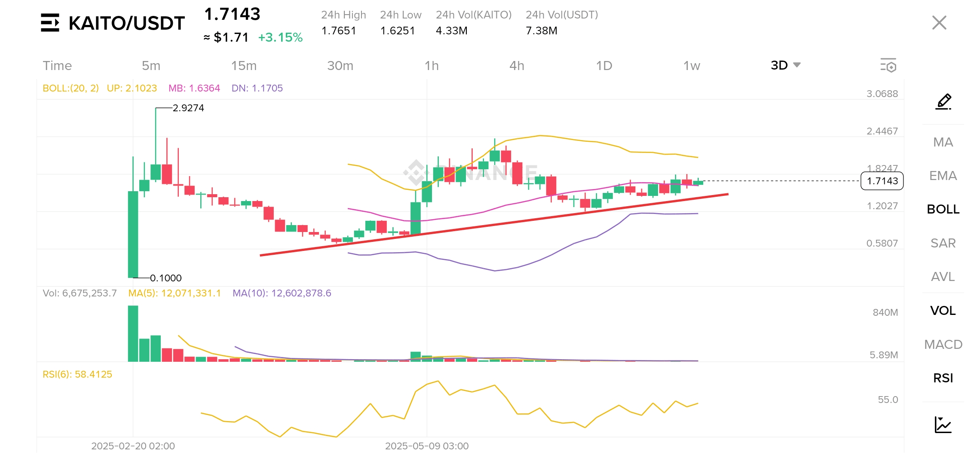Open the line chart icon at bottom right
This screenshot has height=464, width=980.
(943, 425)
